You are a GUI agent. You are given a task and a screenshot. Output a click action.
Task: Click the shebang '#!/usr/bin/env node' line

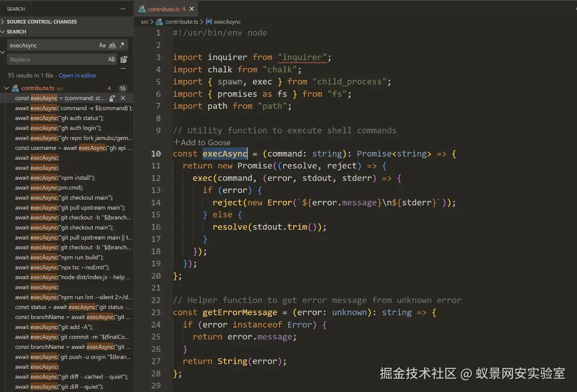click(x=220, y=33)
